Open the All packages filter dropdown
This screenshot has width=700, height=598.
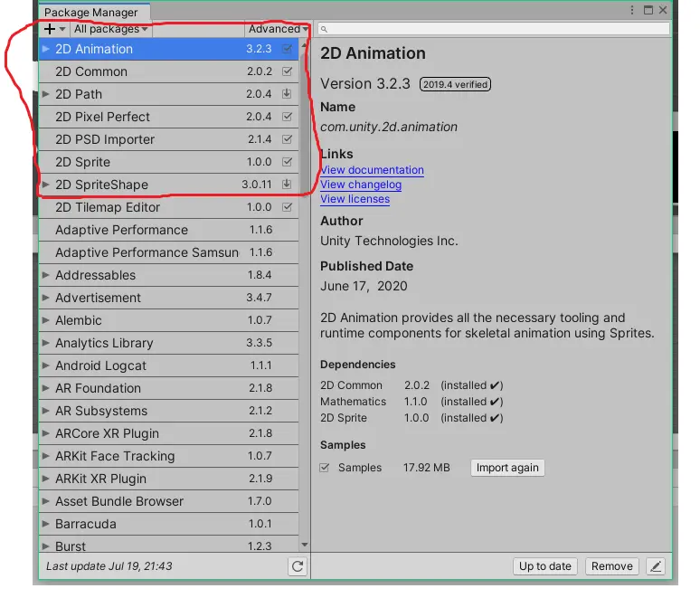tap(110, 29)
